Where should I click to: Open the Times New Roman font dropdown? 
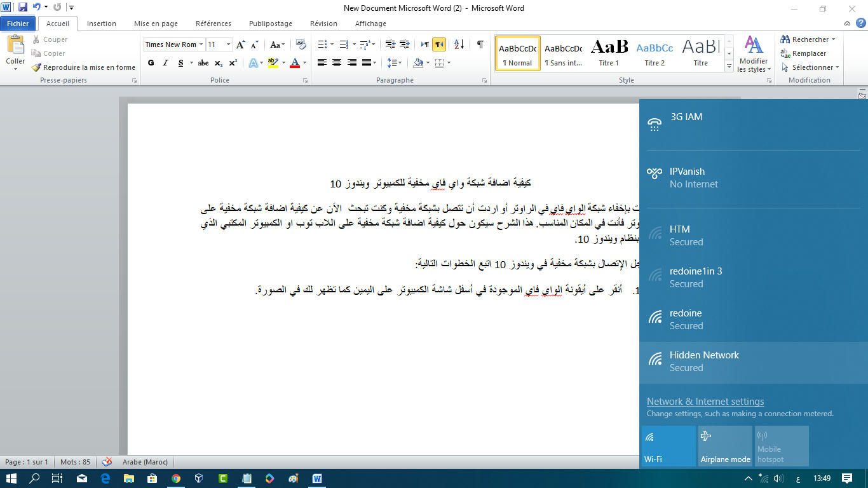click(x=201, y=44)
